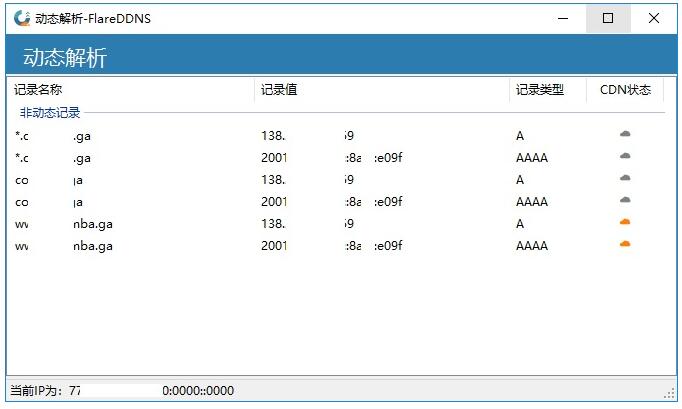This screenshot has height=409, width=682.
Task: Click the resize grip in the status bar
Action: (x=669, y=393)
